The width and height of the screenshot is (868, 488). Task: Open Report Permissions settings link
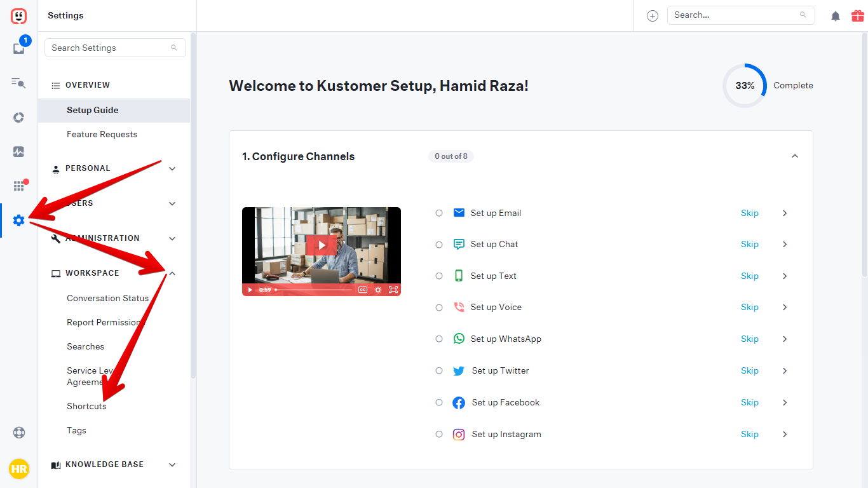point(105,322)
